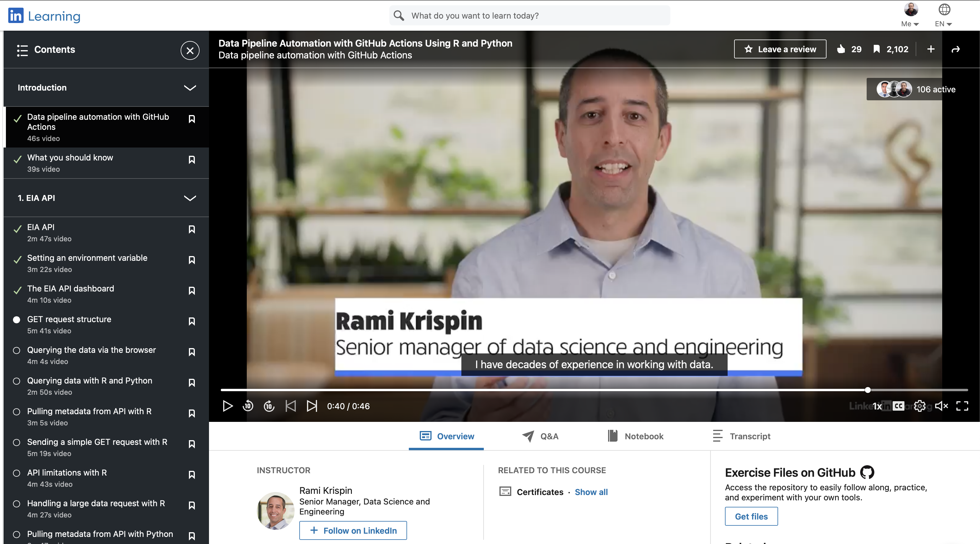
Task: Skip forward 10 seconds
Action: coord(269,406)
